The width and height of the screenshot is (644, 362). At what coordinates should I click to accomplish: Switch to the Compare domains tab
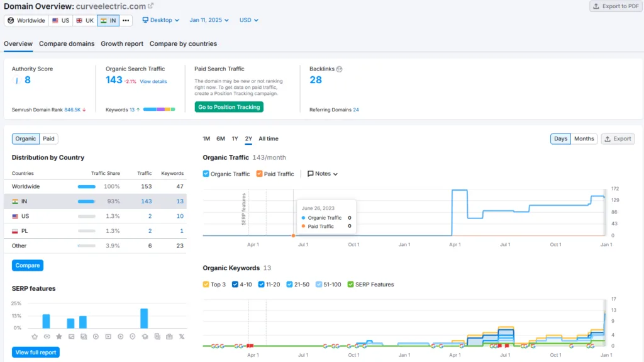(67, 43)
